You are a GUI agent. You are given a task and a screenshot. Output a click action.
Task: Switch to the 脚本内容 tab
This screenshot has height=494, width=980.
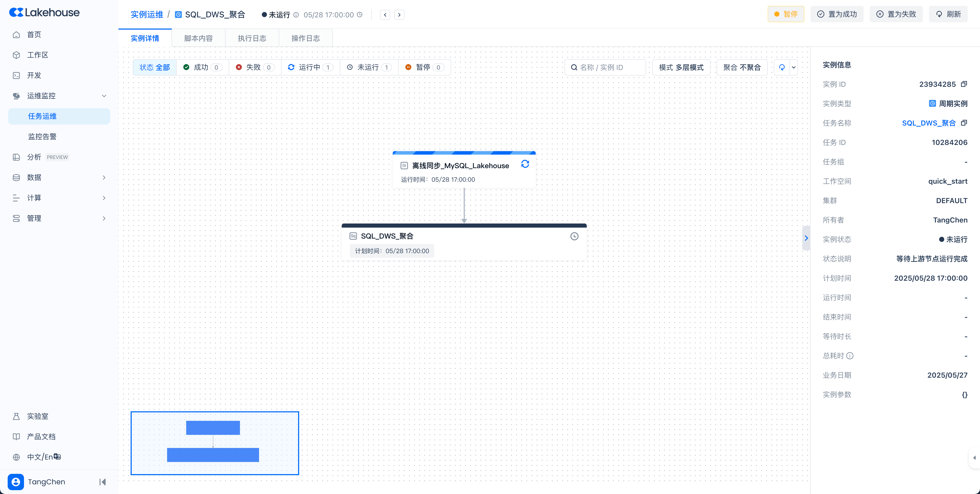pyautogui.click(x=198, y=39)
